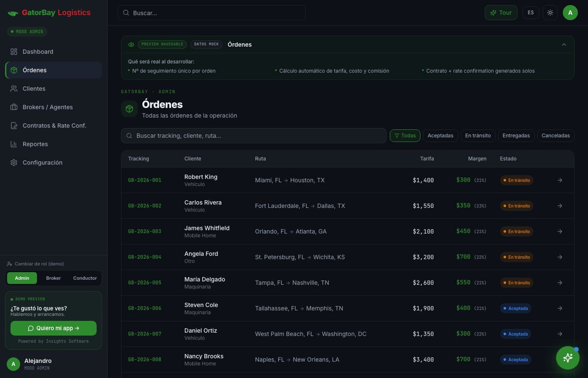The image size is (588, 378).
Task: Start the Tour
Action: 501,13
